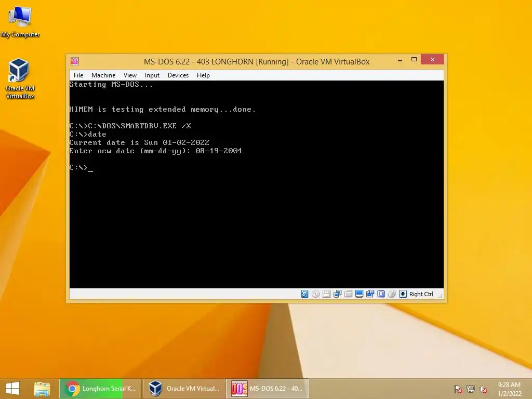532x399 pixels.
Task: Click the CPU chip status icon
Action: (x=381, y=294)
